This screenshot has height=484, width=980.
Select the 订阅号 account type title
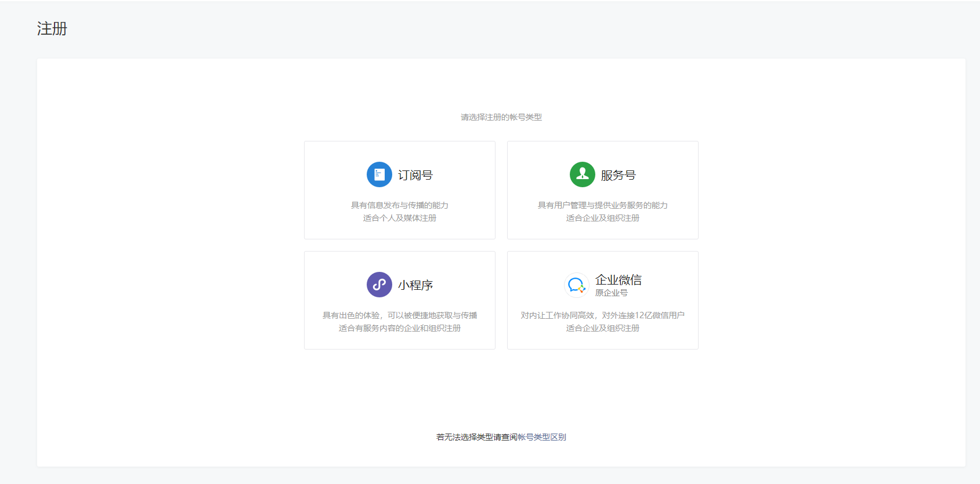pos(415,175)
